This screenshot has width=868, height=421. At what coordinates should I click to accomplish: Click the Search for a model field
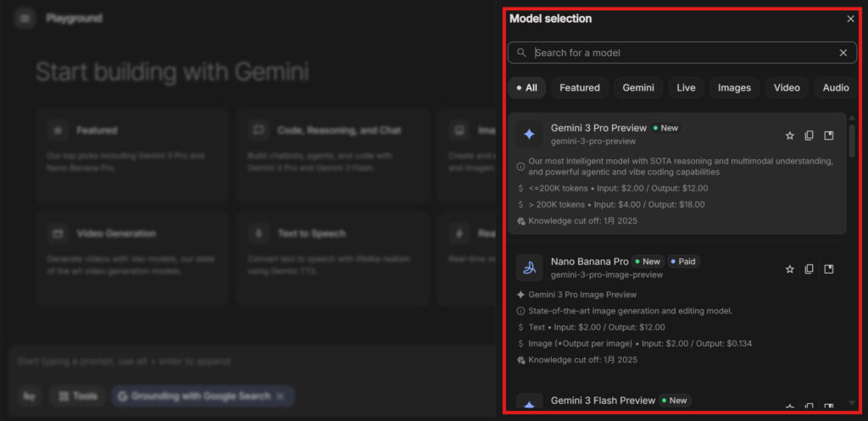click(678, 53)
